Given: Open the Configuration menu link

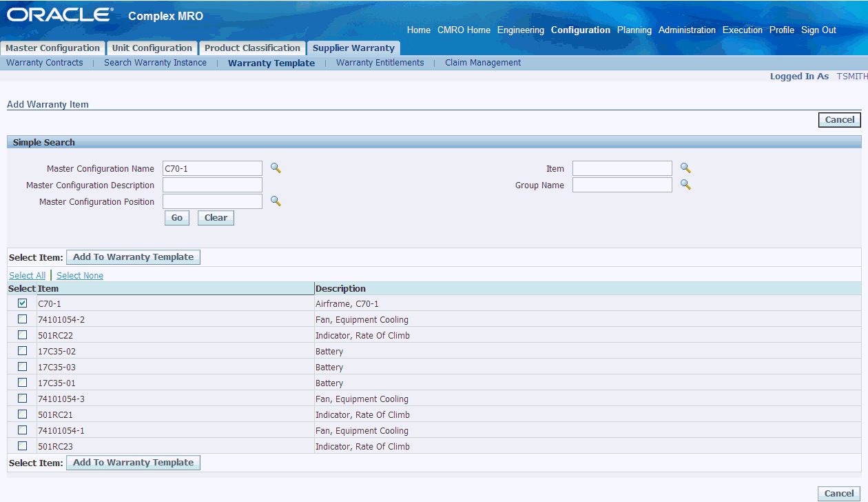Looking at the screenshot, I should 581,30.
